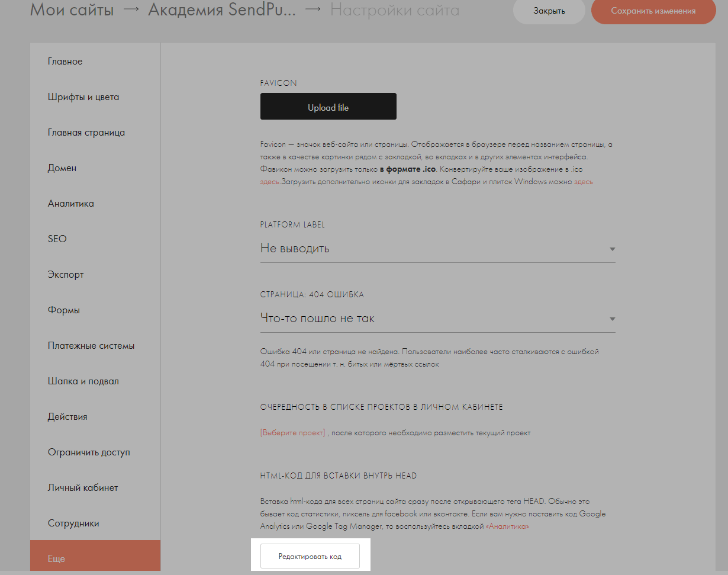This screenshot has width=728, height=575.
Task: Follow the «Аналитика» link in HEAD description
Action: (x=507, y=526)
